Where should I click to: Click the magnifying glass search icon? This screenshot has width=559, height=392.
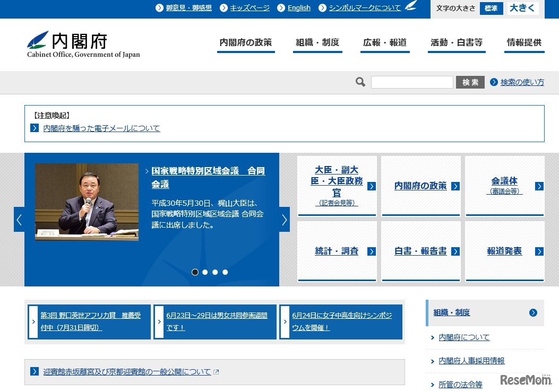(x=360, y=82)
